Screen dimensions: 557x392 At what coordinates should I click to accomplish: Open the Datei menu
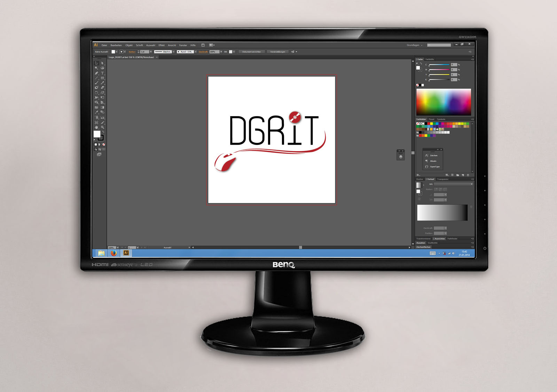click(104, 45)
